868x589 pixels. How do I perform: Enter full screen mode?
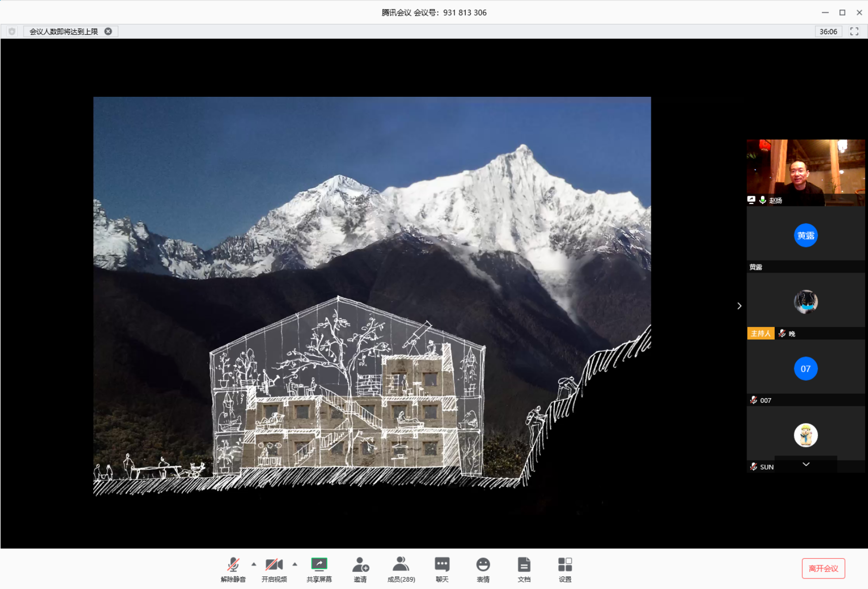854,31
